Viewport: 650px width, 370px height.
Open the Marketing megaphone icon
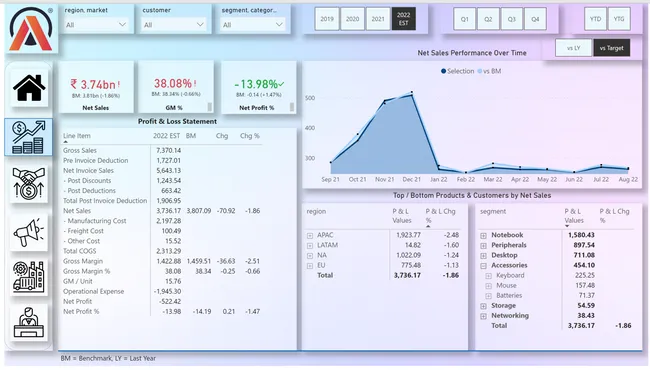pyautogui.click(x=29, y=232)
